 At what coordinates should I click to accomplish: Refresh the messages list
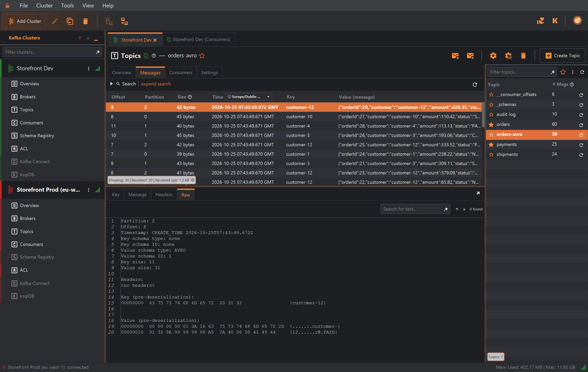point(475,85)
